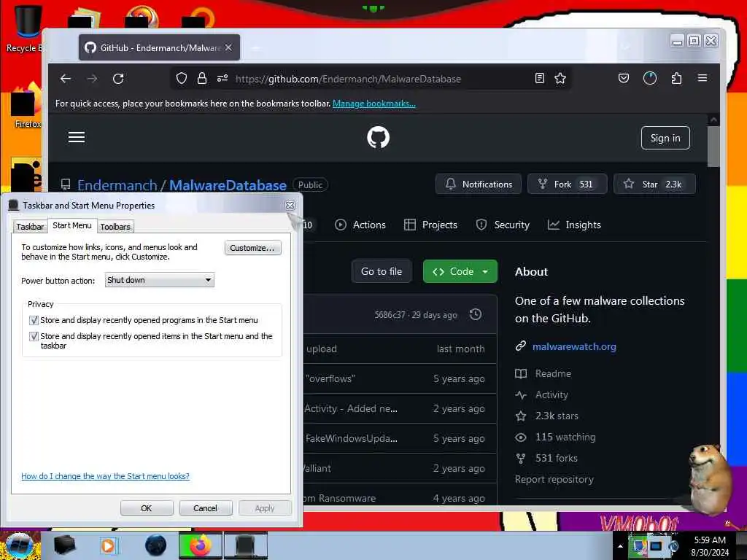Open the Pocket save icon

tap(623, 78)
